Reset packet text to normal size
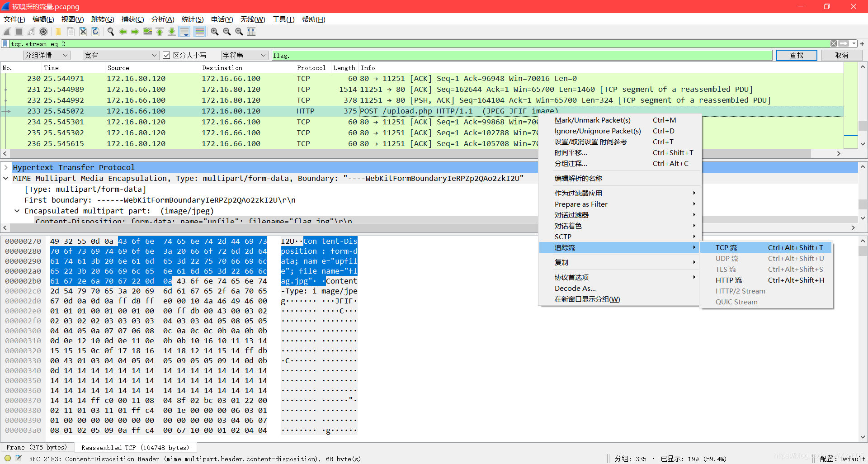This screenshot has height=464, width=868. click(239, 32)
